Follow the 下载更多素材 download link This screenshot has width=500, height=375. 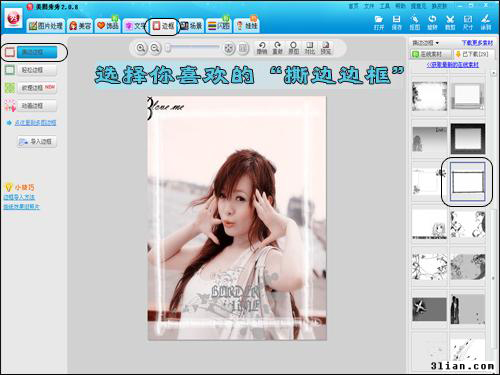[x=477, y=43]
